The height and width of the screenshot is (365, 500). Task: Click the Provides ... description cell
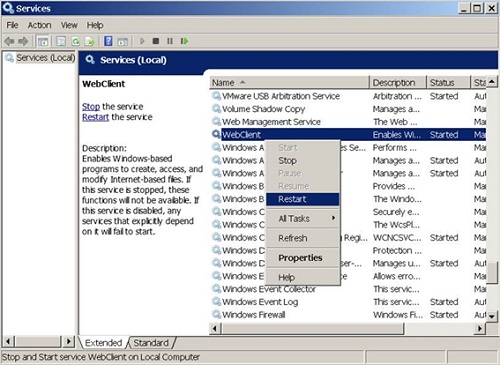[x=394, y=186]
